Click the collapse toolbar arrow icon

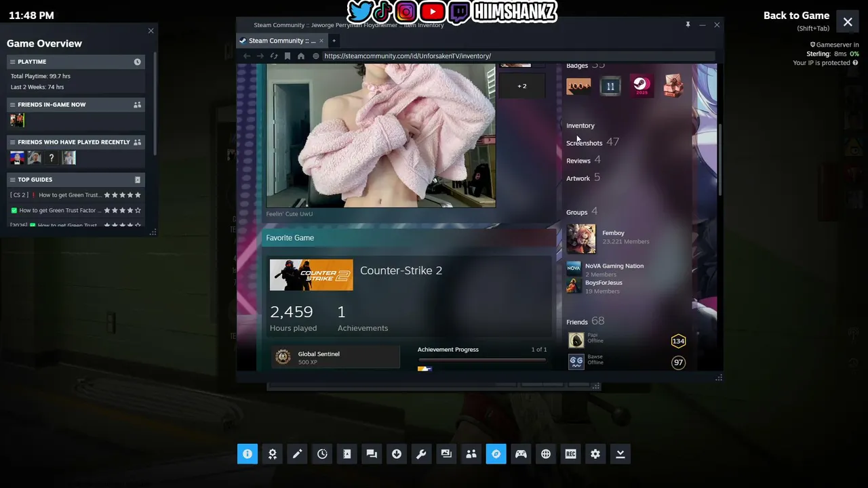(x=620, y=454)
